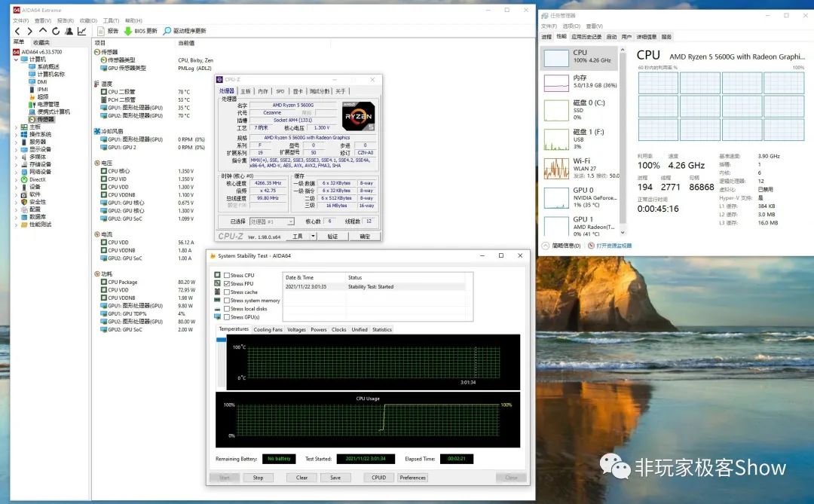Switch to Statistics tab in stability test
This screenshot has width=814, height=504.
(382, 330)
